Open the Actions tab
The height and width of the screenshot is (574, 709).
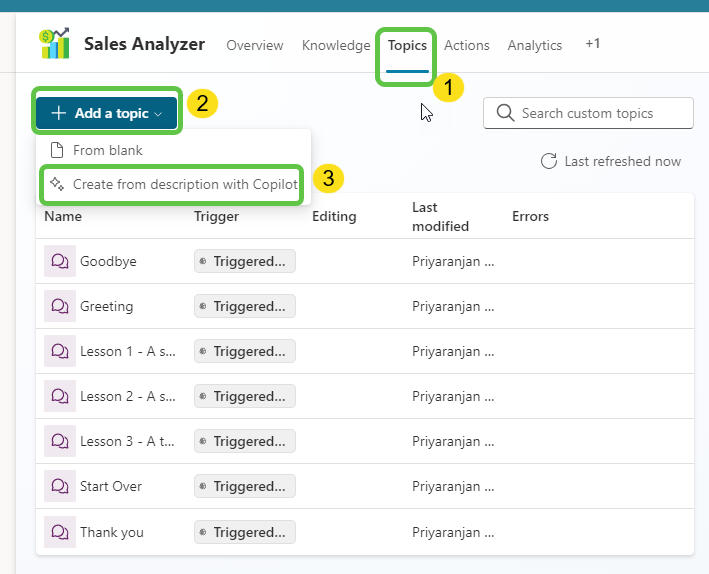coord(466,45)
